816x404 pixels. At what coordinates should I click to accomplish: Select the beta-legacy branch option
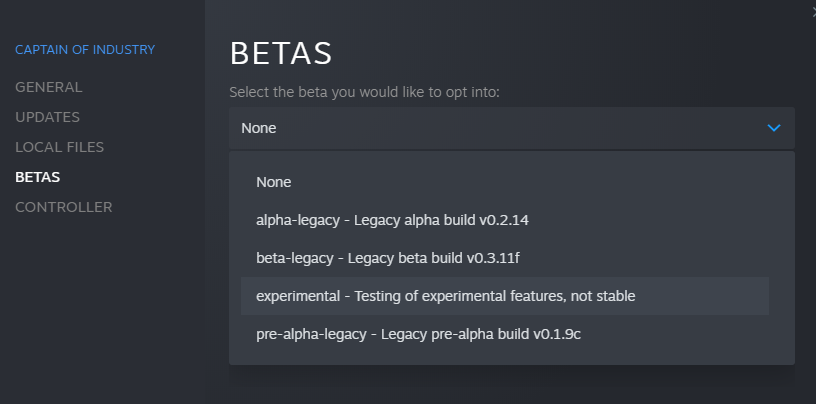click(x=504, y=258)
